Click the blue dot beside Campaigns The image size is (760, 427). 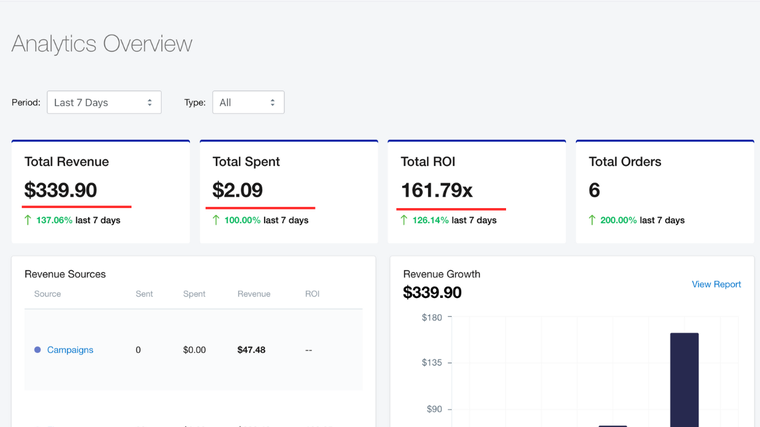tap(37, 349)
